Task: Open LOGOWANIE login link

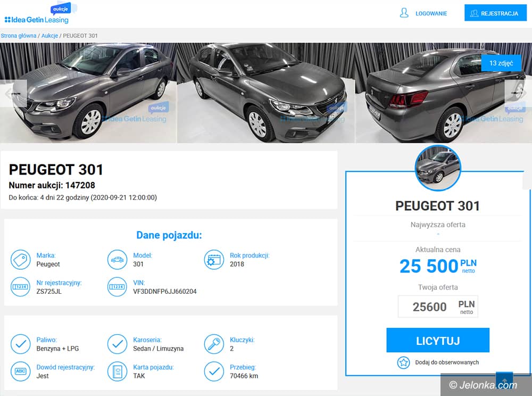Action: pos(423,13)
